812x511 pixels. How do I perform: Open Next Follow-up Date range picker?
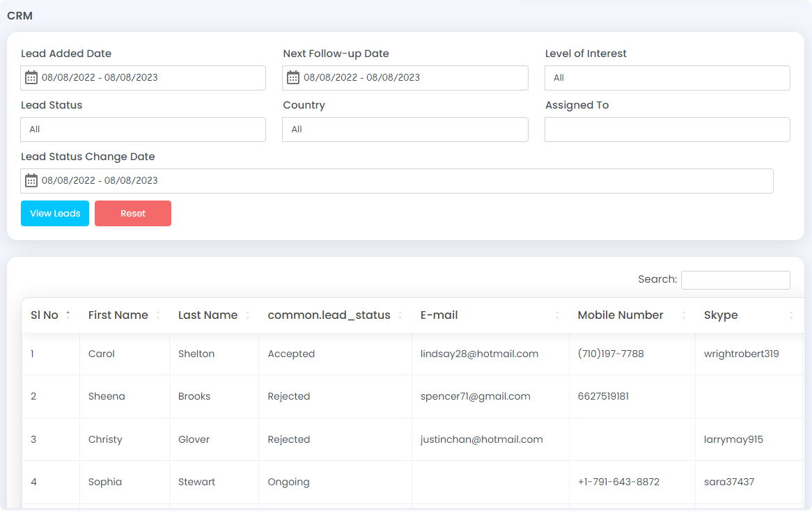(405, 78)
